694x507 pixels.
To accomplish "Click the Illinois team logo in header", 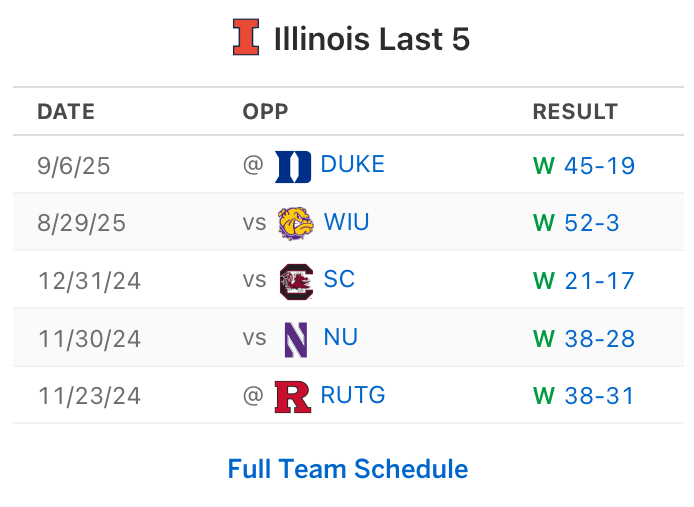I will [245, 38].
